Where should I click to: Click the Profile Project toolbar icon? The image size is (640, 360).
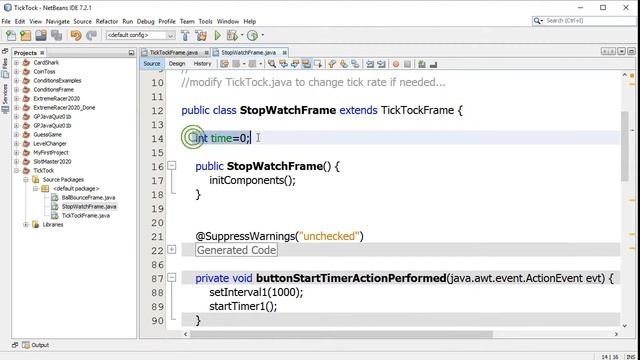(x=253, y=36)
